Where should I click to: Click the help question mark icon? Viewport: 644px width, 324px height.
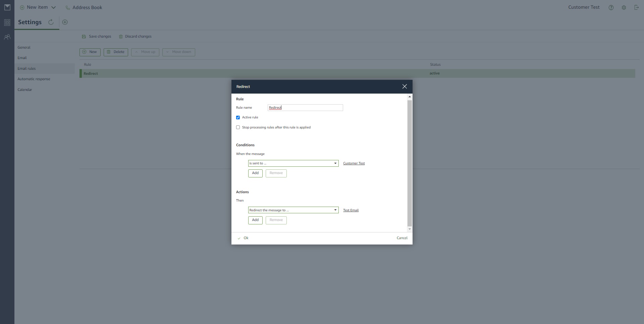tap(611, 7)
